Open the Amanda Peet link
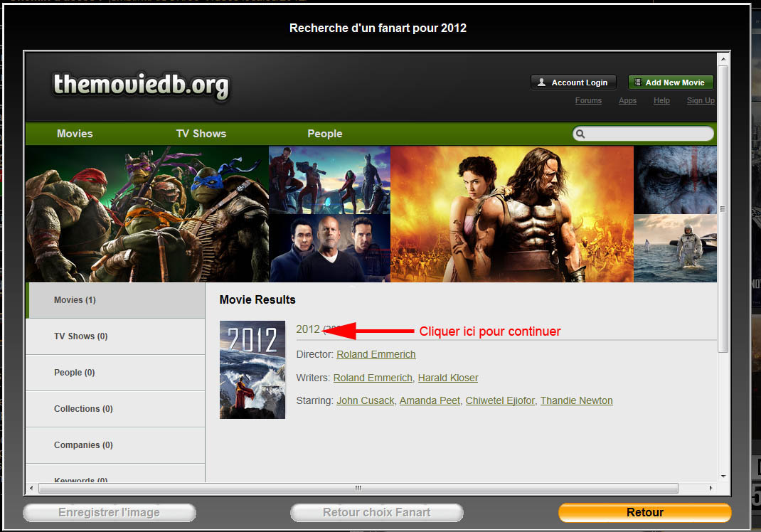The height and width of the screenshot is (532, 761). tap(430, 400)
